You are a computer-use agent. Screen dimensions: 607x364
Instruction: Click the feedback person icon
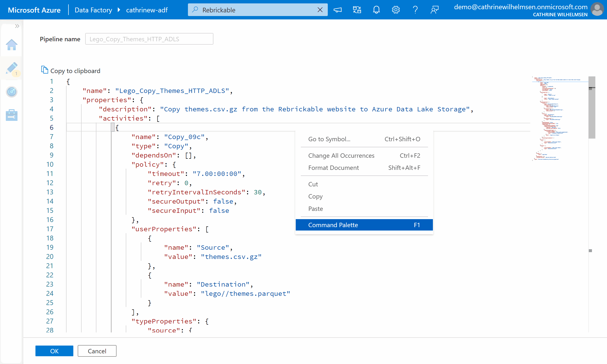coord(434,10)
